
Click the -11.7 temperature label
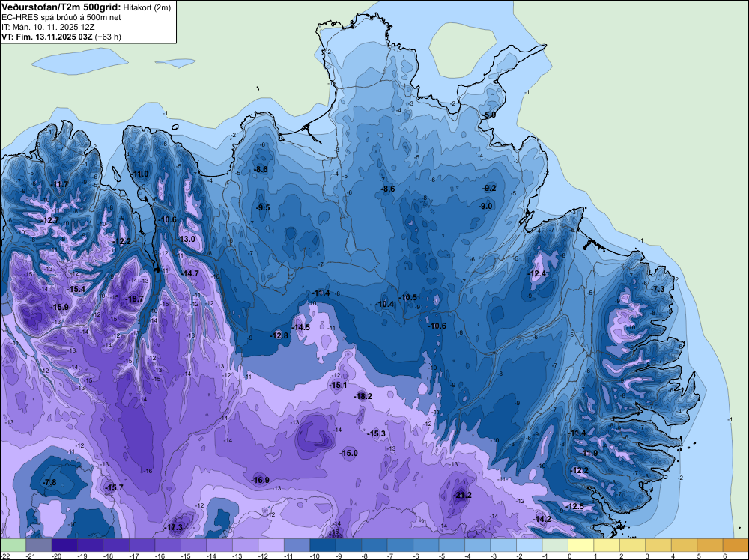click(59, 184)
